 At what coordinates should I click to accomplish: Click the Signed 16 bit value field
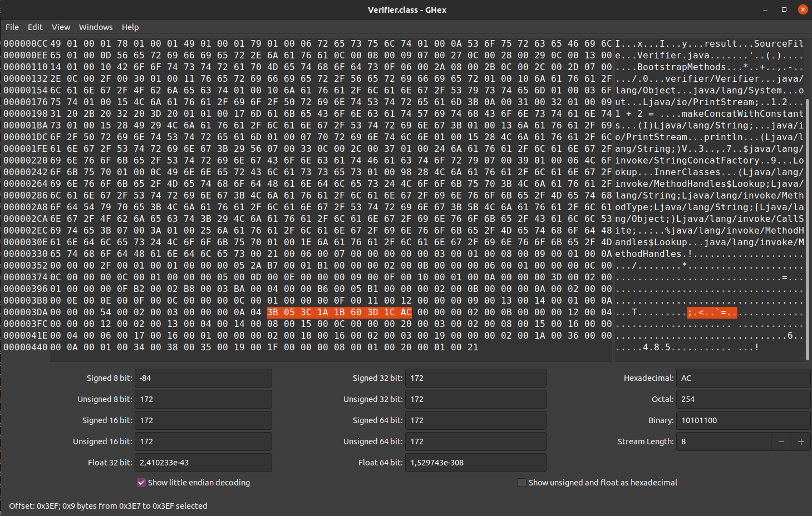coord(203,420)
